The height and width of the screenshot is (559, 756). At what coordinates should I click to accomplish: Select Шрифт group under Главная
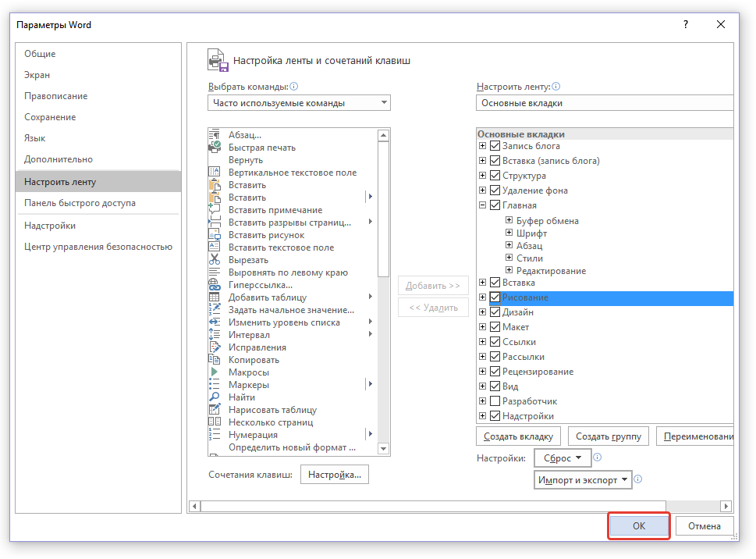point(531,233)
